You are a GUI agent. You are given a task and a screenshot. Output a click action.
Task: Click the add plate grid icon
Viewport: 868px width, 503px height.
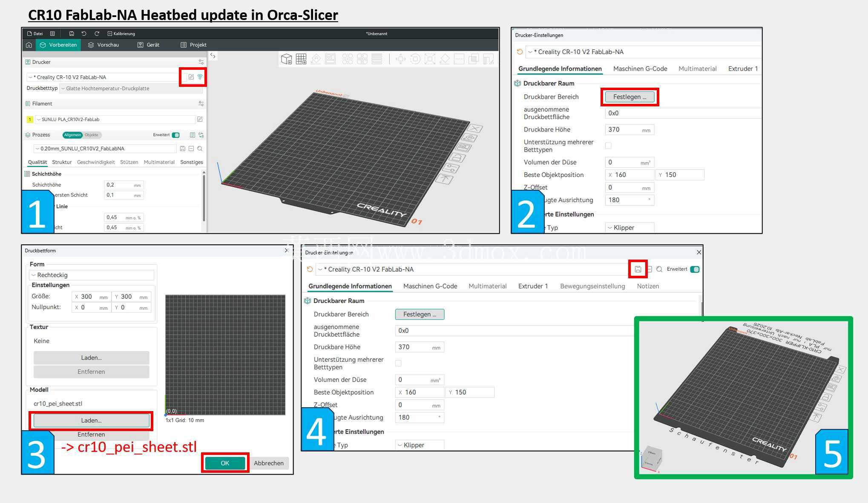tap(301, 59)
